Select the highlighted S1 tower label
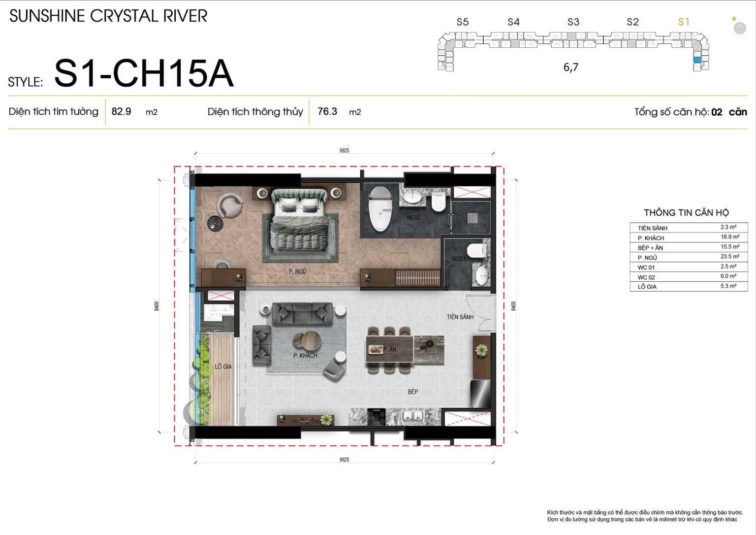This screenshot has width=756, height=535. 684,22
